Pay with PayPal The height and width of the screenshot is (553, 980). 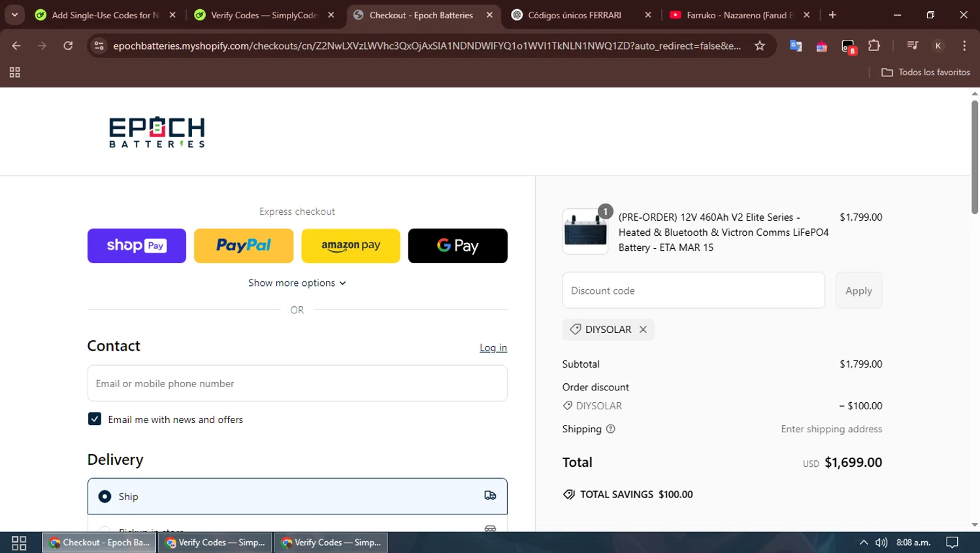point(244,245)
